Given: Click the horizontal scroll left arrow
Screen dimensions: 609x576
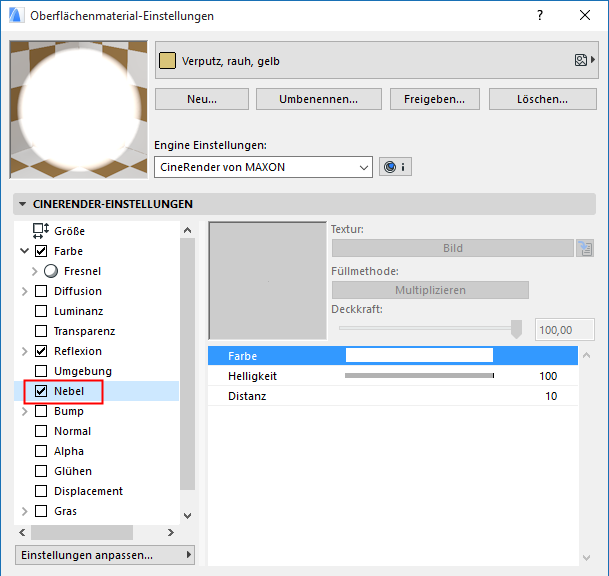Looking at the screenshot, I should [x=22, y=532].
